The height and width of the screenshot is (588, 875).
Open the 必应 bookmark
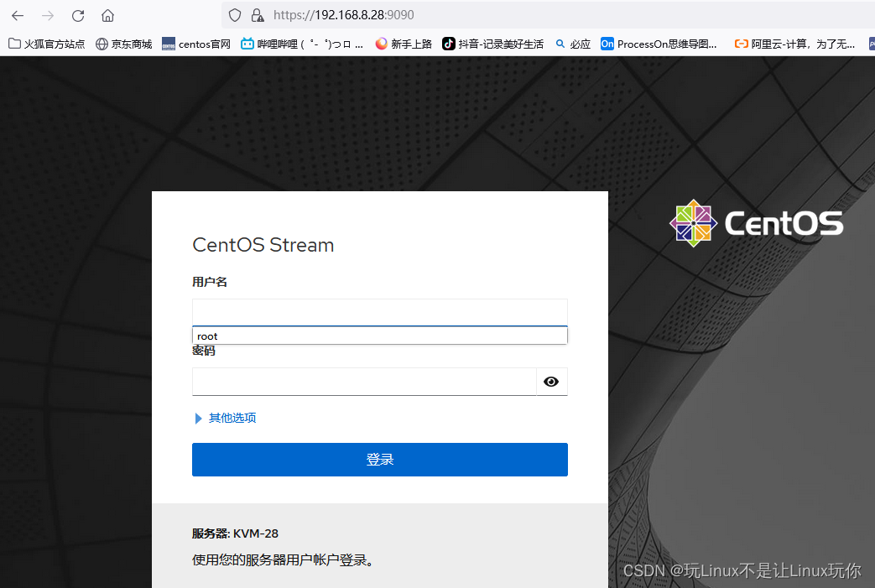(x=573, y=44)
